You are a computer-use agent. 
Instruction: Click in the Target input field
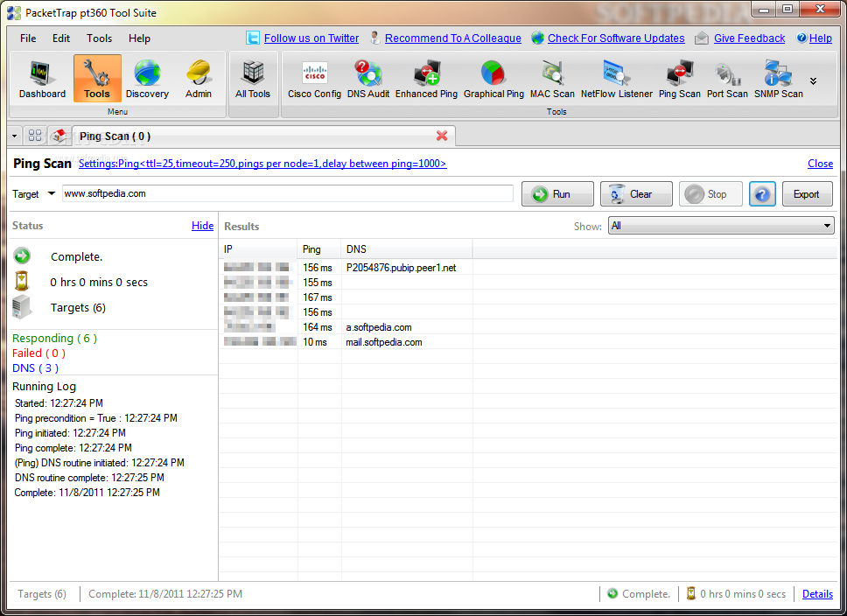[x=287, y=193]
